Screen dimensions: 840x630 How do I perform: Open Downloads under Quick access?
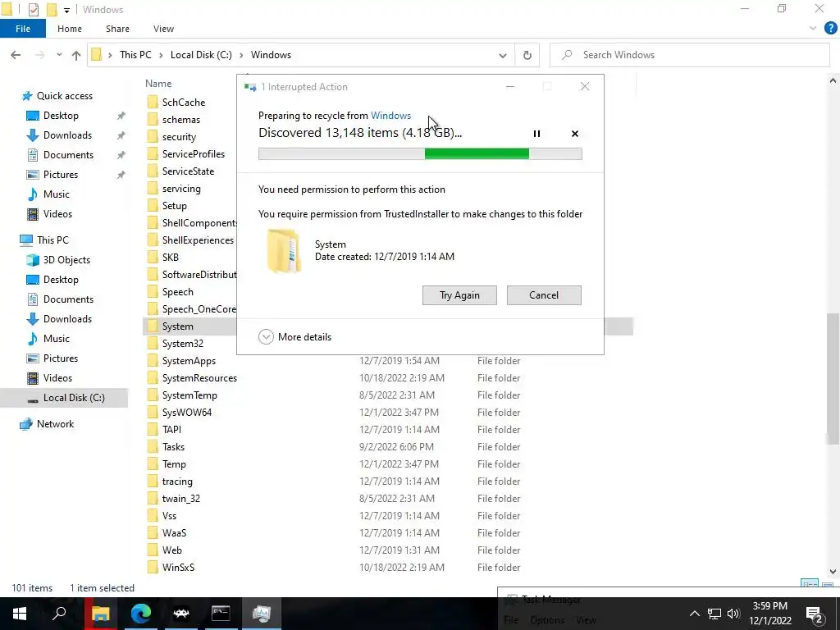(67, 135)
